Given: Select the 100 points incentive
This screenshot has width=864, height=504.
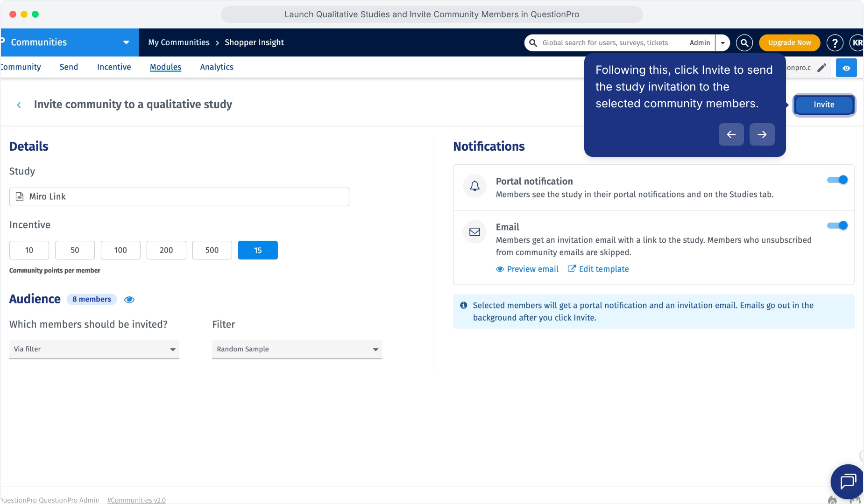Looking at the screenshot, I should tap(120, 251).
